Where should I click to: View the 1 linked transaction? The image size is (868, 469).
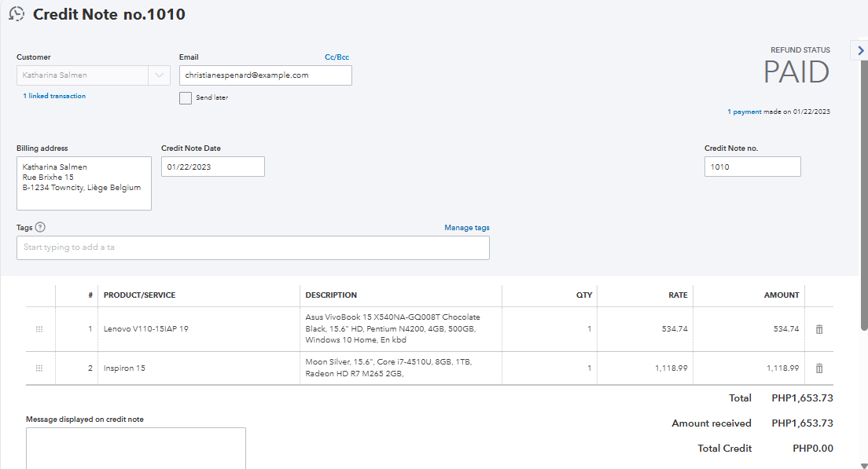click(x=54, y=96)
